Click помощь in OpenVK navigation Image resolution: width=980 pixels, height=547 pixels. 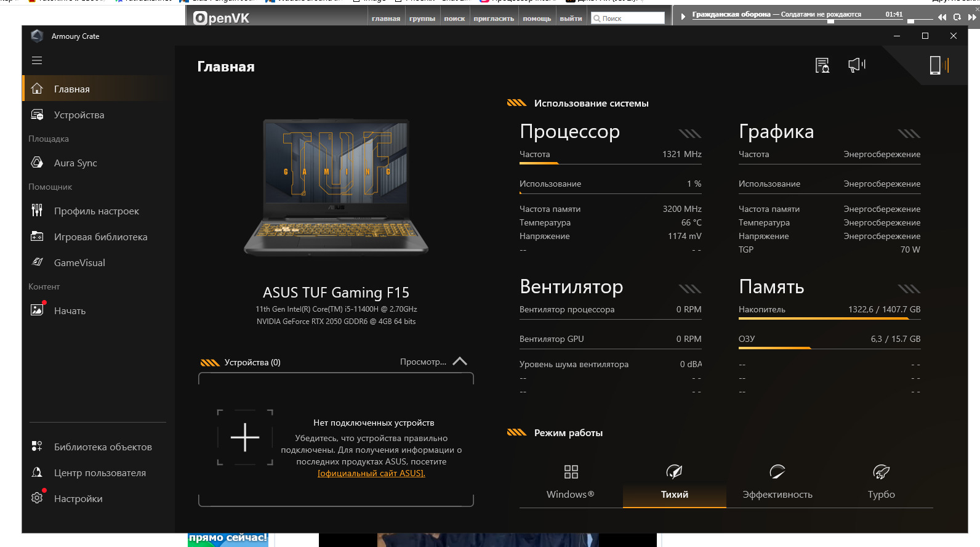click(537, 18)
